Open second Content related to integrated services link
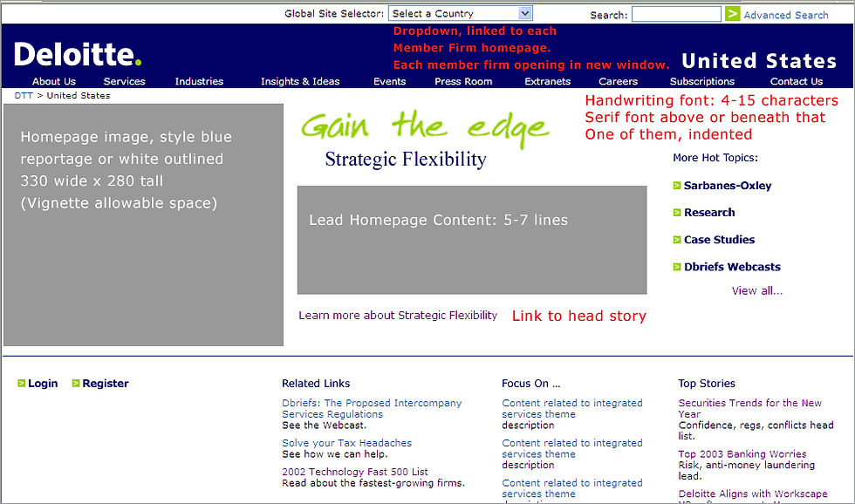The width and height of the screenshot is (855, 504). [x=572, y=448]
